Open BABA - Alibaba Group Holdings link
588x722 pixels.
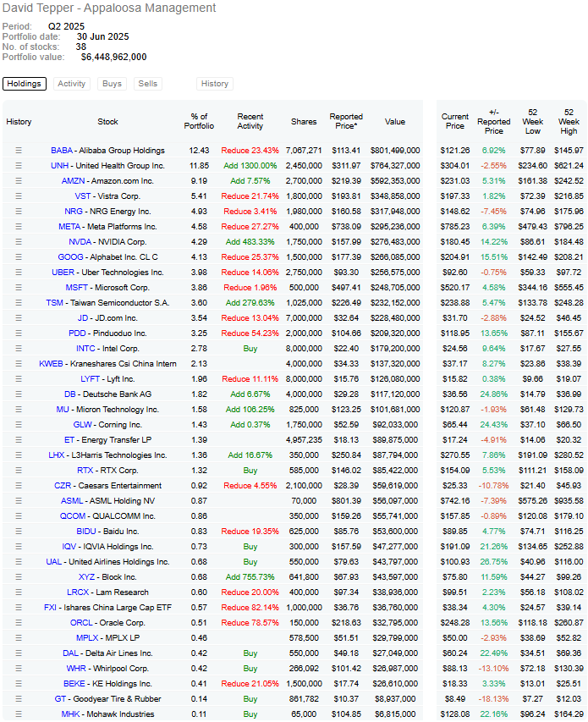[x=107, y=151]
